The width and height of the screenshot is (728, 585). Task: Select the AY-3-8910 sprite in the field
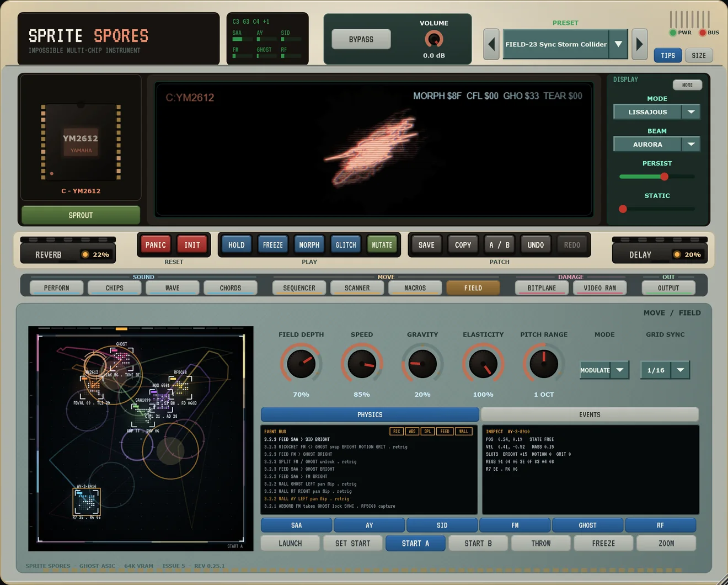(87, 502)
